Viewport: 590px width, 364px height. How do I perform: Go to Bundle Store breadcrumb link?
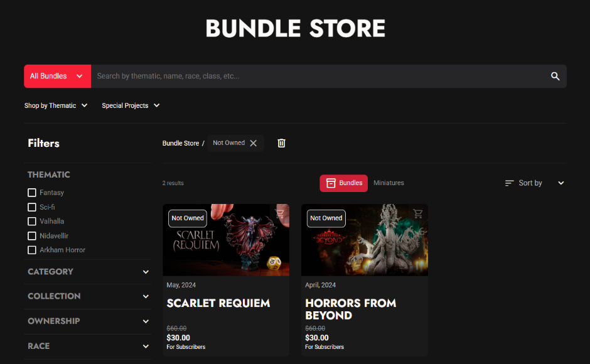[x=181, y=144]
